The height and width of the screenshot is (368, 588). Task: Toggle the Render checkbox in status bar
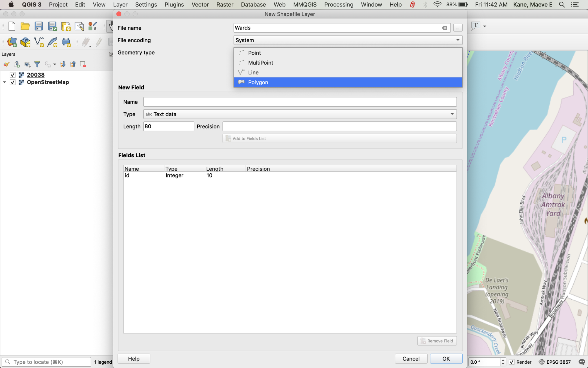coord(512,362)
